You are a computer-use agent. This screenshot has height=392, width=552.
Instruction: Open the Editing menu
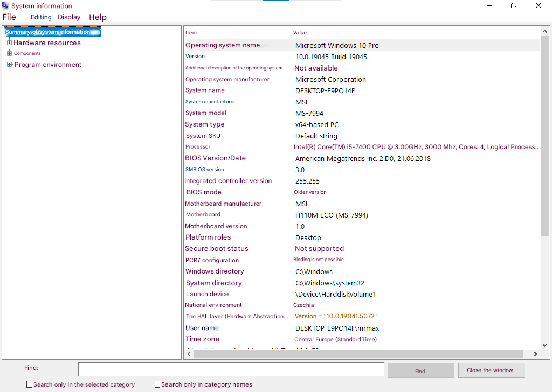point(41,17)
